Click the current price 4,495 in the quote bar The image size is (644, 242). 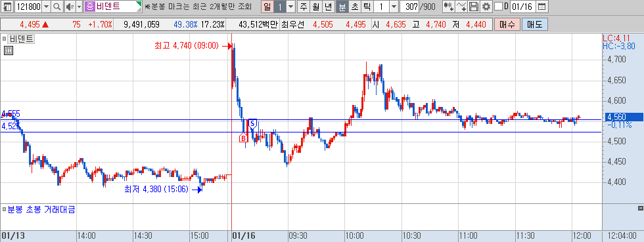(x=30, y=25)
